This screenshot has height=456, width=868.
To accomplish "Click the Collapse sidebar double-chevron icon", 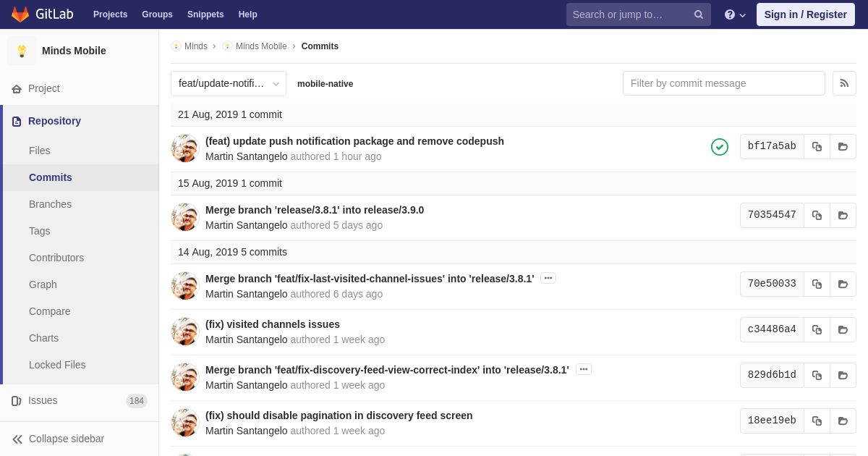I will [17, 439].
